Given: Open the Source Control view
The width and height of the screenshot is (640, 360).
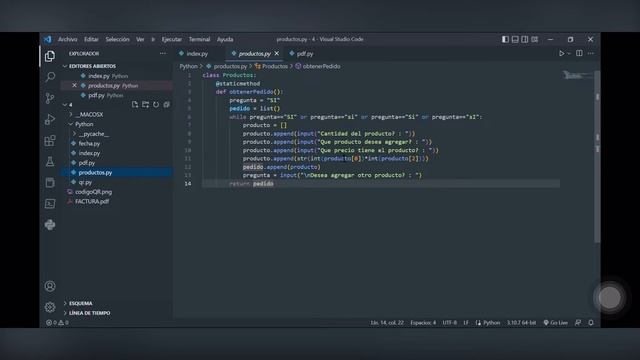Looking at the screenshot, I should [50, 98].
